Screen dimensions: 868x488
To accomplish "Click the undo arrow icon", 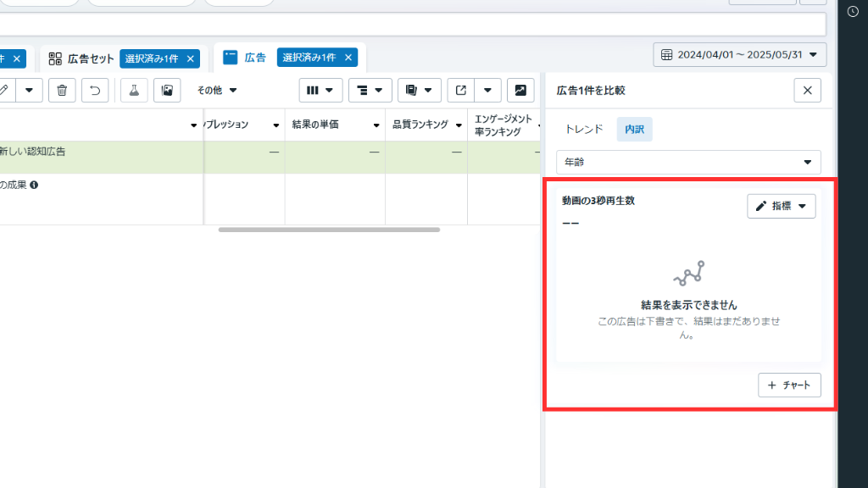I will tap(95, 90).
